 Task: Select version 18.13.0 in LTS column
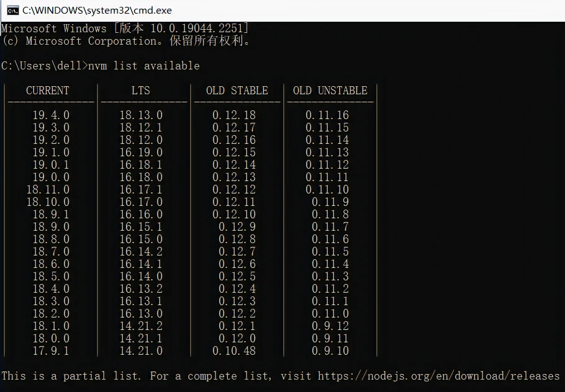(x=141, y=115)
